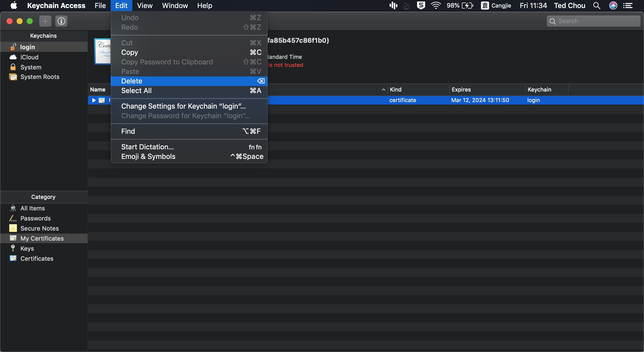Open Notification Center list icon
The image size is (644, 352).
pyautogui.click(x=628, y=6)
